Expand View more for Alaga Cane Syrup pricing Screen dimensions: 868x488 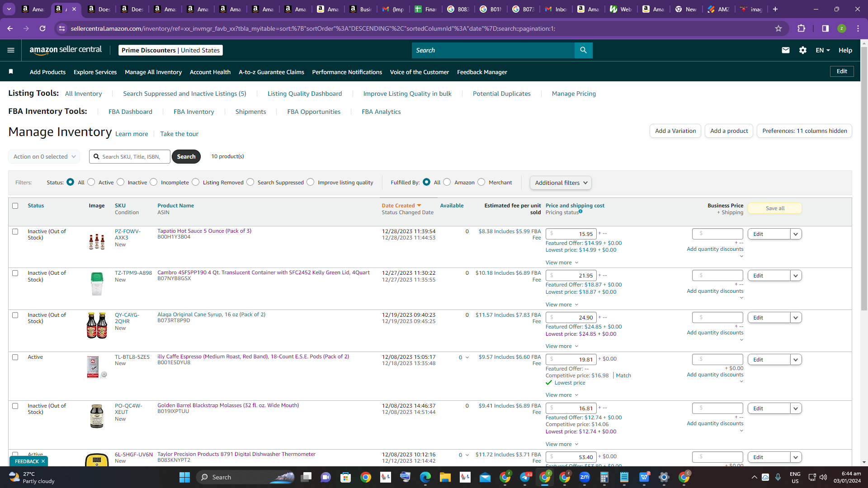coord(561,346)
